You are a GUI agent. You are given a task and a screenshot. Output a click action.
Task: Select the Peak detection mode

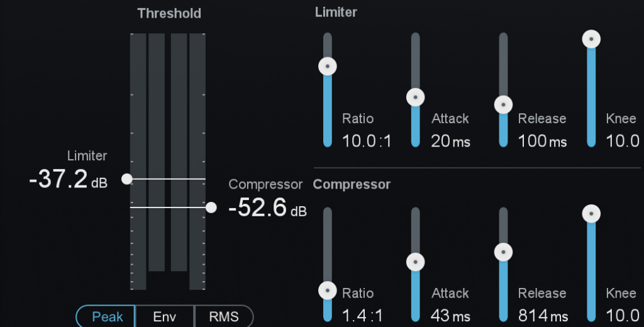(107, 316)
